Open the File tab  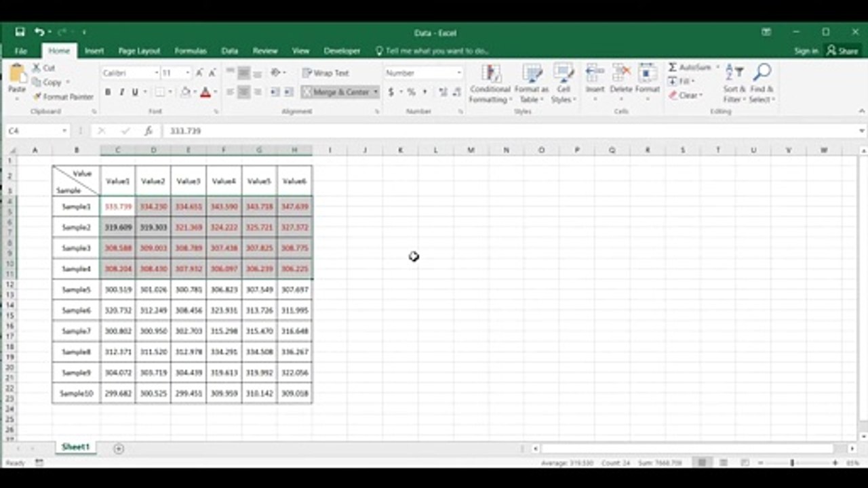point(21,51)
